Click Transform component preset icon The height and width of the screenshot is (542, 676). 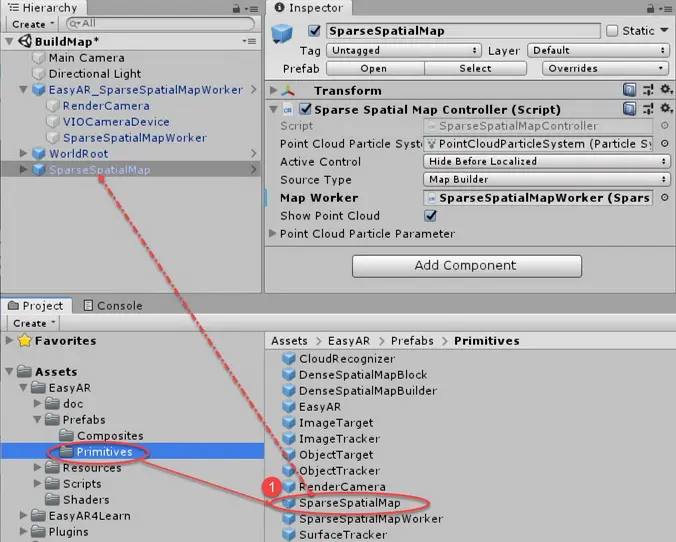click(648, 90)
